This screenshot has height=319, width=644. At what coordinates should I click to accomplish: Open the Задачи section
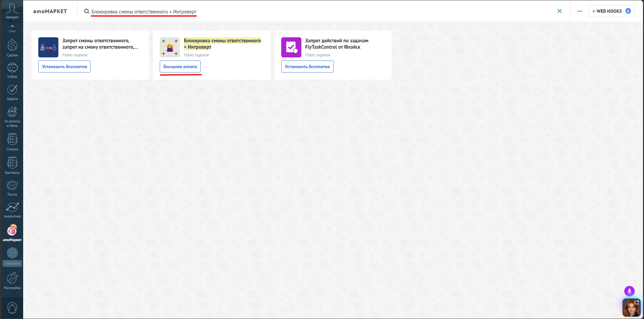(x=12, y=93)
